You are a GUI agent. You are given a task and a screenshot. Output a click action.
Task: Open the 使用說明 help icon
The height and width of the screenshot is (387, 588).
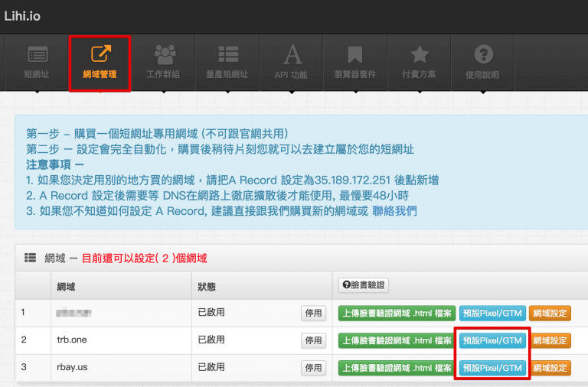482,55
